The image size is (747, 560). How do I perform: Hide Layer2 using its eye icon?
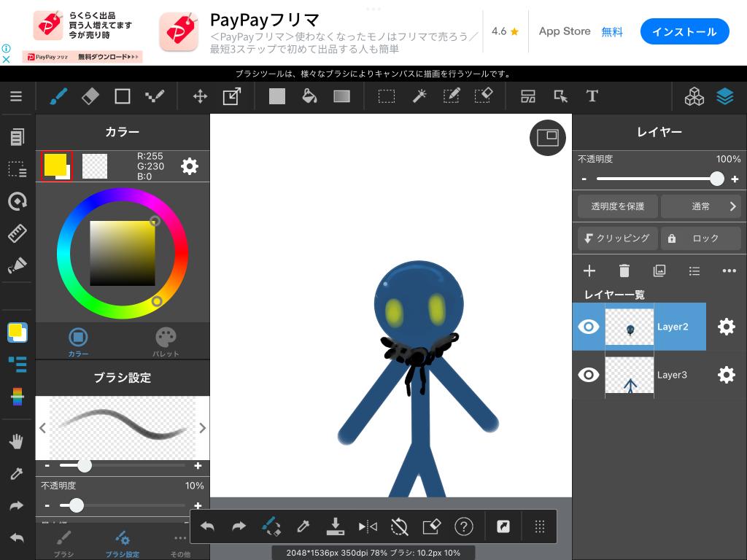click(589, 327)
